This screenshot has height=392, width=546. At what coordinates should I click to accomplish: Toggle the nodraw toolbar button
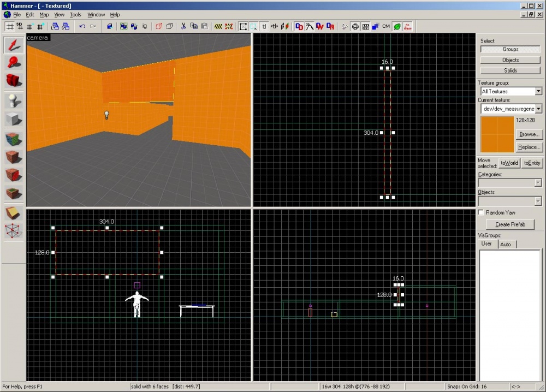coord(407,26)
